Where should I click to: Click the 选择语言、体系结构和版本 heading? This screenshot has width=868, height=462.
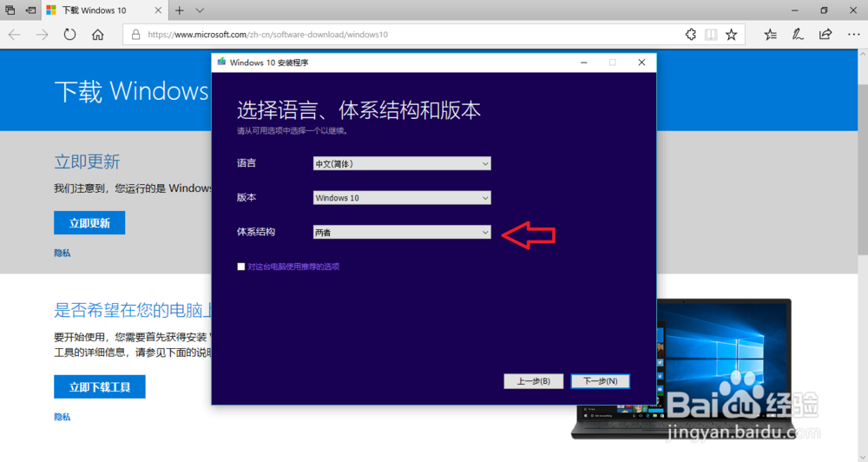pos(358,110)
